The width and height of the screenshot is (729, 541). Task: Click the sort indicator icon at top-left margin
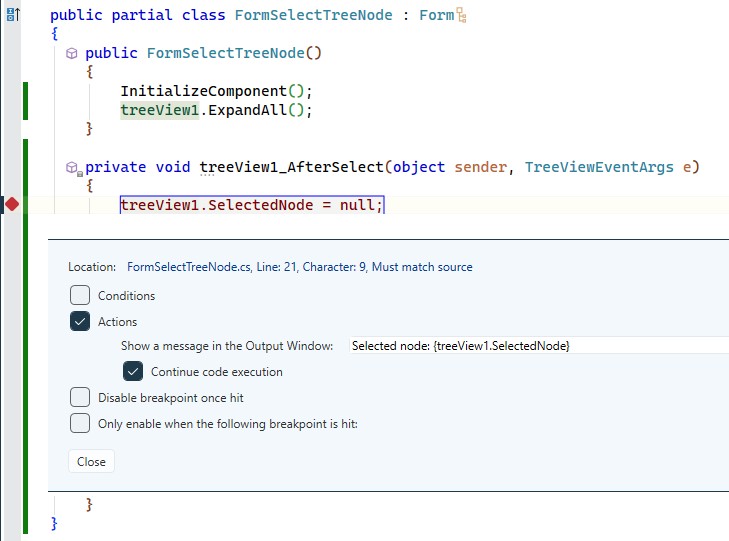click(x=13, y=14)
